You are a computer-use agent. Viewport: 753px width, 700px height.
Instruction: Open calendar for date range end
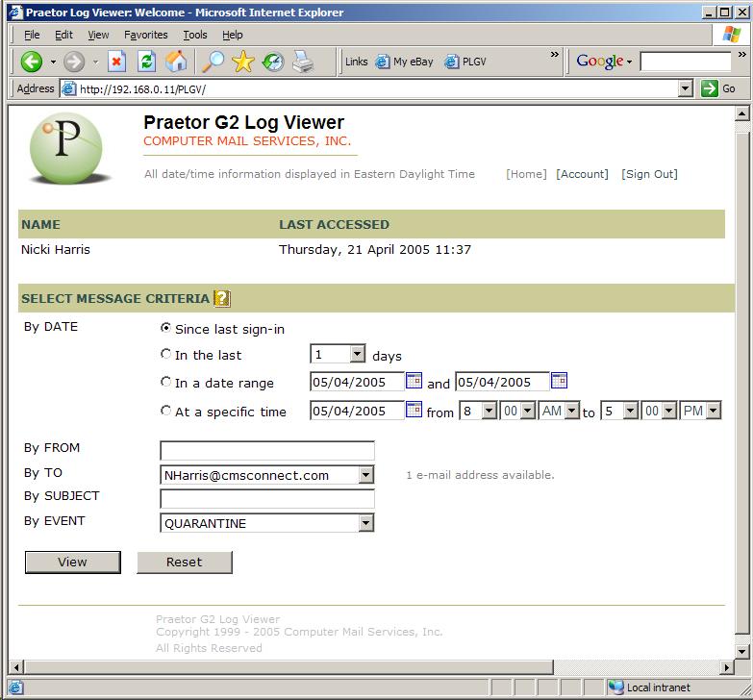[x=559, y=380]
